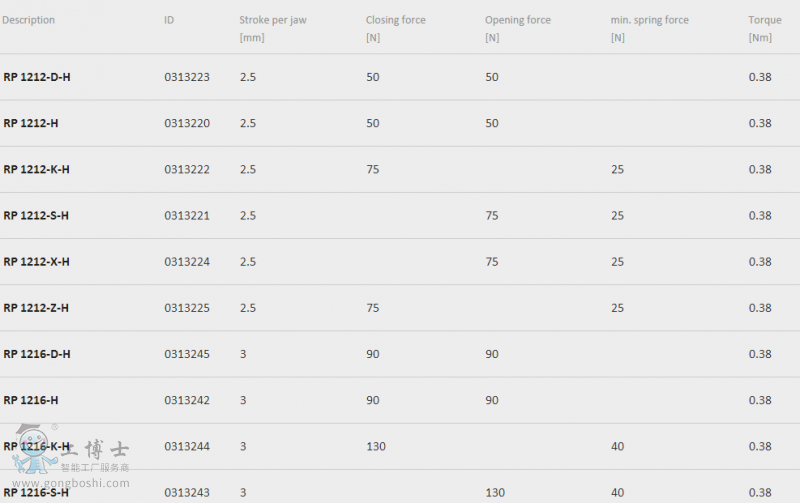Click ID 0313244 in the table
The height and width of the screenshot is (503, 800).
[x=187, y=446]
